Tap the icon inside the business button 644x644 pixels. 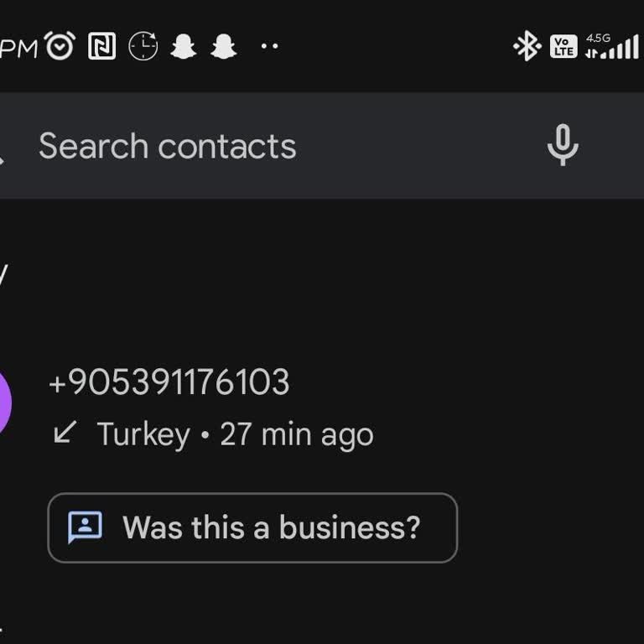click(x=85, y=527)
